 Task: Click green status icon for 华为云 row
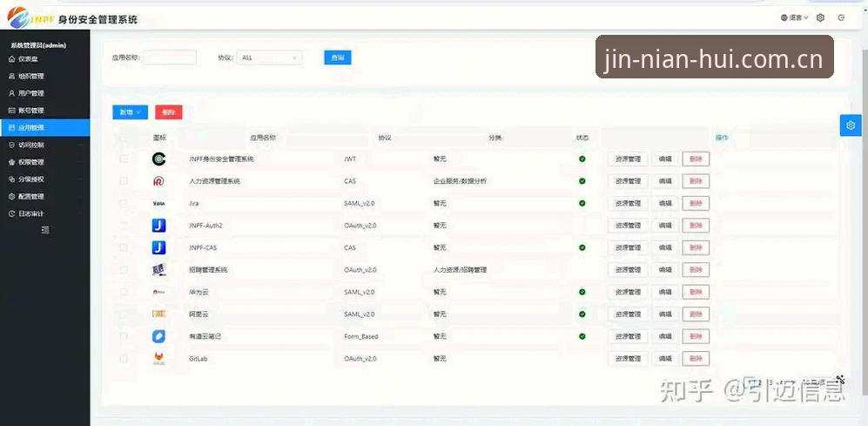[x=582, y=292]
